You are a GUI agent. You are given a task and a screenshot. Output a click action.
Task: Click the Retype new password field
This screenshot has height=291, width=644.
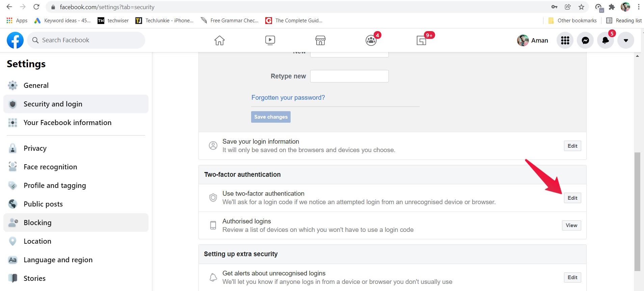tap(349, 76)
